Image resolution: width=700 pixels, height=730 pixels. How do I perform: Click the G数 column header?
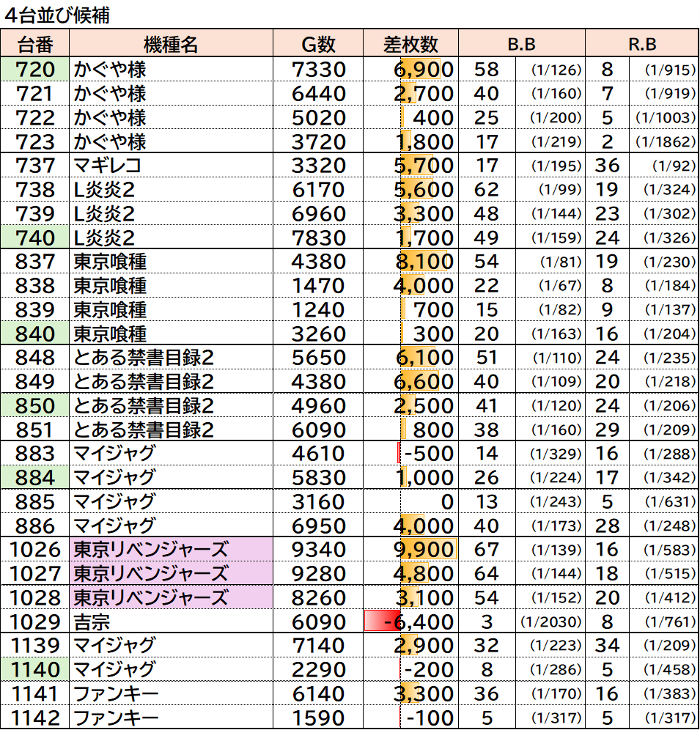(x=318, y=44)
